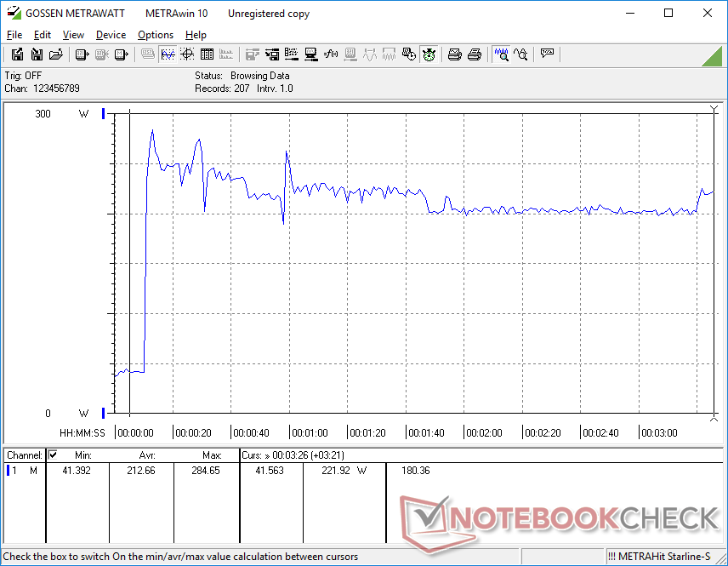Screen dimensions: 728x566
Task: Open the Help menu
Action: pos(196,35)
